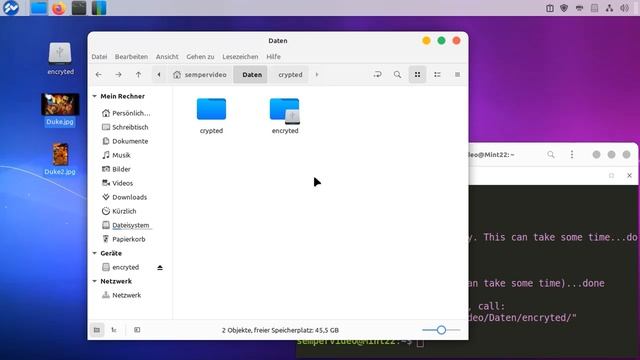Maximize the Daten window with green button
The image size is (640, 360).
[x=441, y=40]
